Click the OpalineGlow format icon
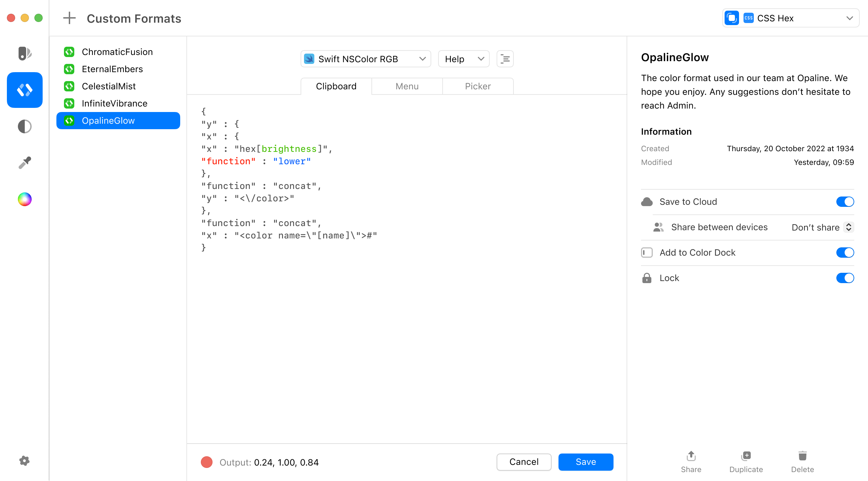The width and height of the screenshot is (868, 481). coord(69,121)
